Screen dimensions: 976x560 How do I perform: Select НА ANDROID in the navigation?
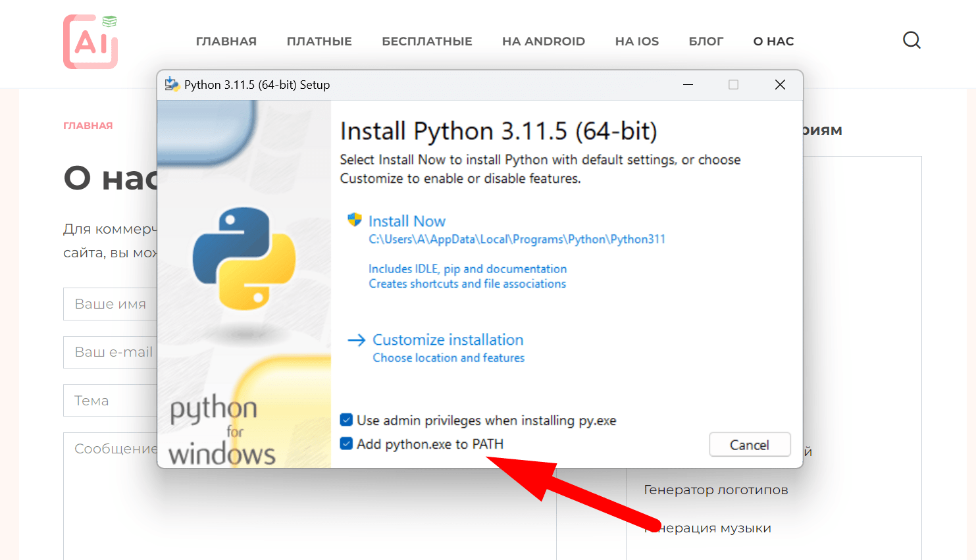point(543,41)
